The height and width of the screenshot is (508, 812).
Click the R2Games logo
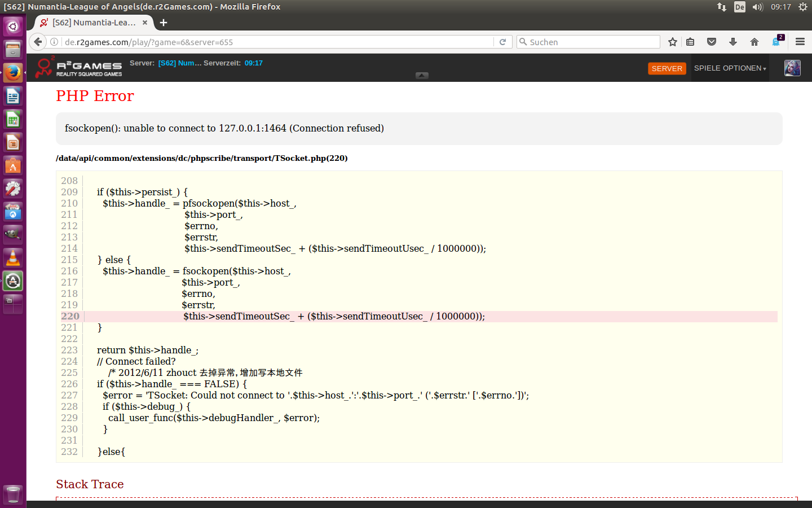point(78,68)
